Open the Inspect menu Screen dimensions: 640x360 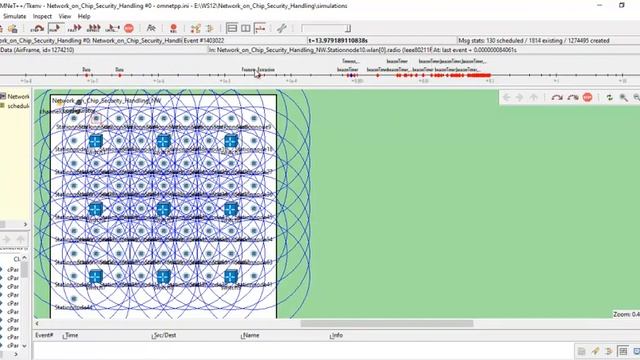tap(42, 16)
